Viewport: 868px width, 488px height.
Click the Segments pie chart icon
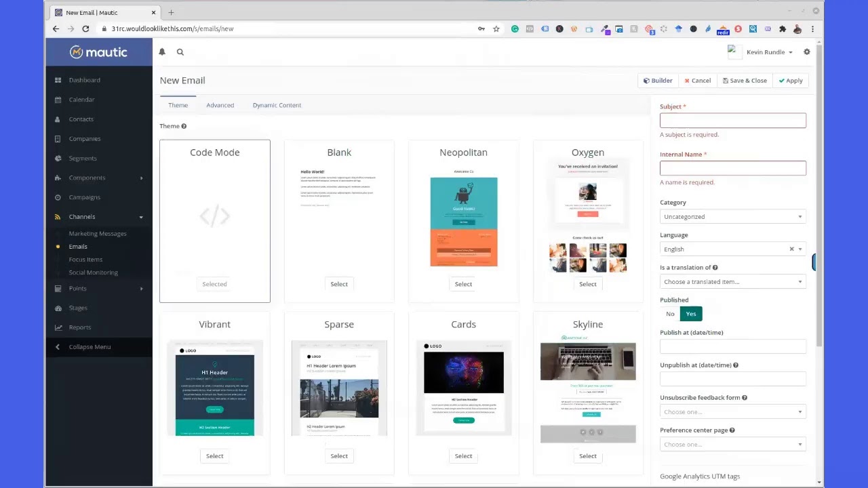coord(58,159)
